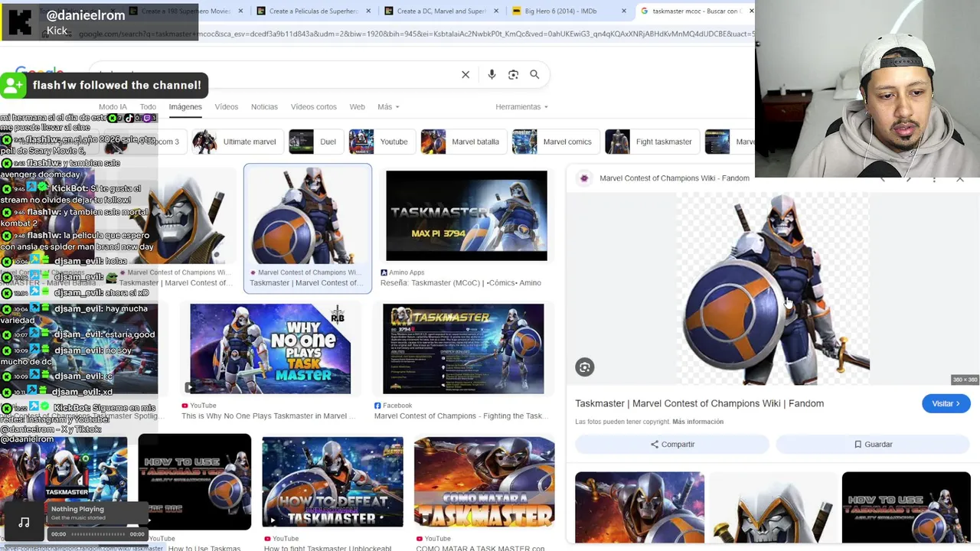The width and height of the screenshot is (980, 551).
Task: Click the music widget progress bar
Action: coord(98,534)
